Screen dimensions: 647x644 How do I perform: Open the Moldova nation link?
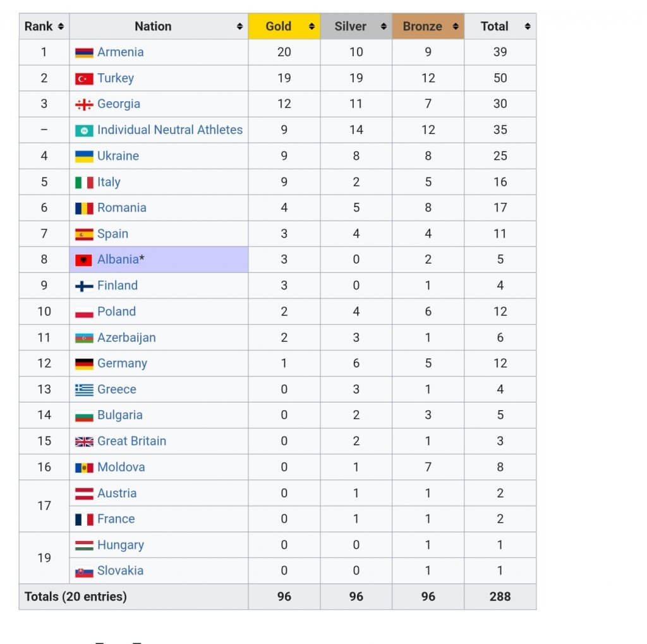point(121,467)
